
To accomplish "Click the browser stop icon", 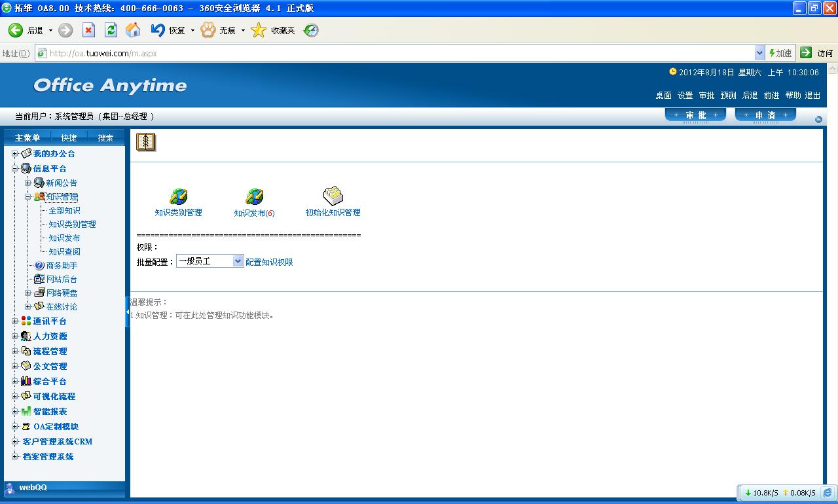I will tap(88, 30).
